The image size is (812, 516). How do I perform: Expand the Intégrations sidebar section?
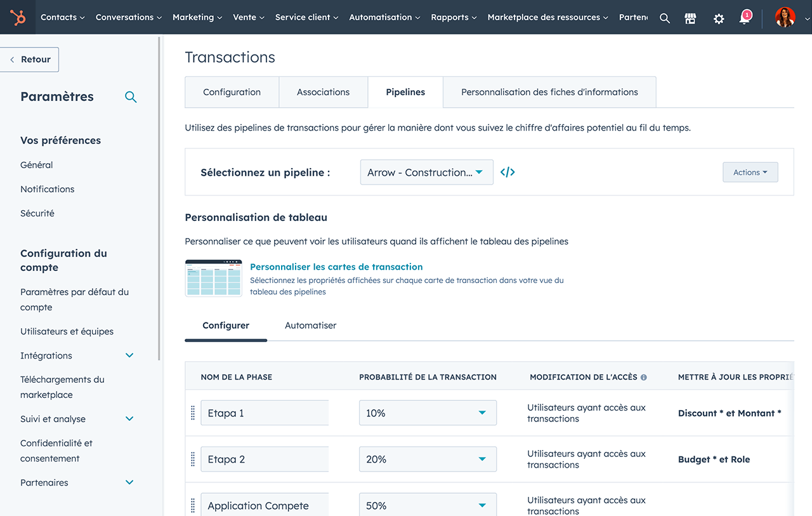pos(129,355)
